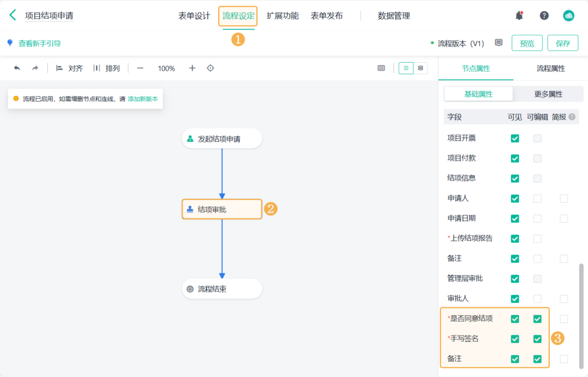The width and height of the screenshot is (588, 377).
Task: Select the 结项审批 approval node
Action: pos(222,209)
